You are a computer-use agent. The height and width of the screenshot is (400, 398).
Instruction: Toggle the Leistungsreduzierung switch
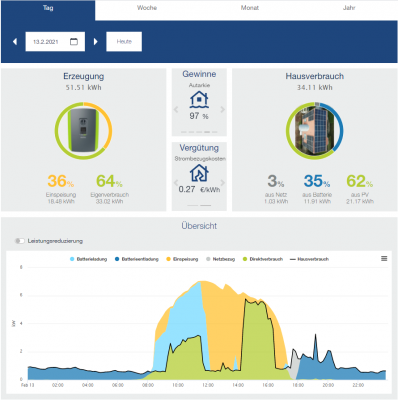click(20, 241)
